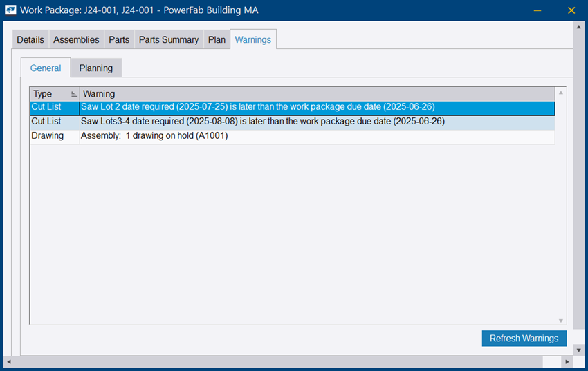The height and width of the screenshot is (371, 588).
Task: Click the horizontal scroll right arrow
Action: tap(567, 361)
